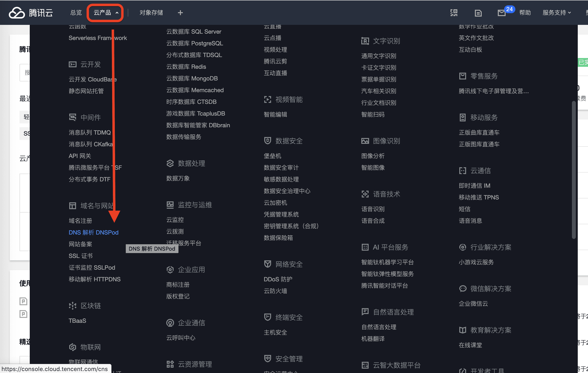Open 语音识别 link

click(373, 209)
